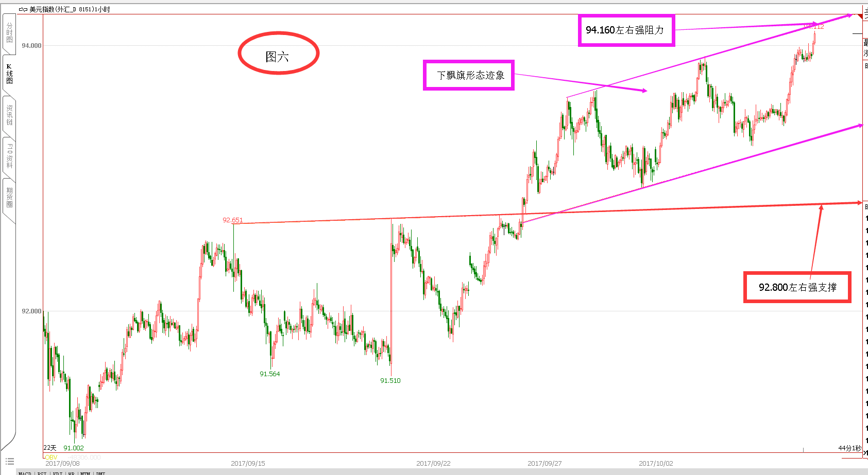Image resolution: width=868 pixels, height=475 pixels.
Task: Select the KDJ indicator tab
Action: point(57,473)
